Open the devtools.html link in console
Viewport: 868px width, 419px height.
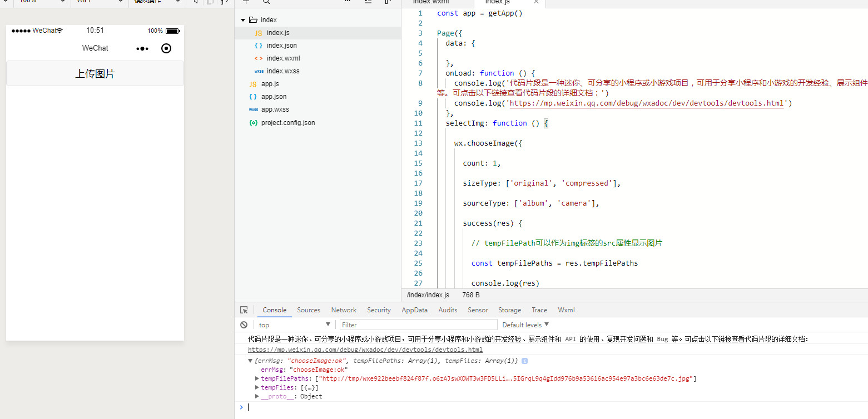pos(365,350)
